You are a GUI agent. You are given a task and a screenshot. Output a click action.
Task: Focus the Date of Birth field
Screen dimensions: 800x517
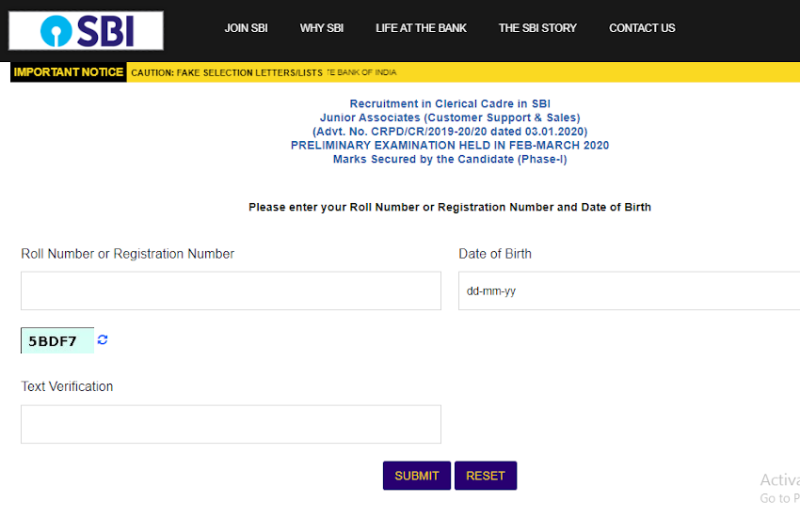click(629, 291)
